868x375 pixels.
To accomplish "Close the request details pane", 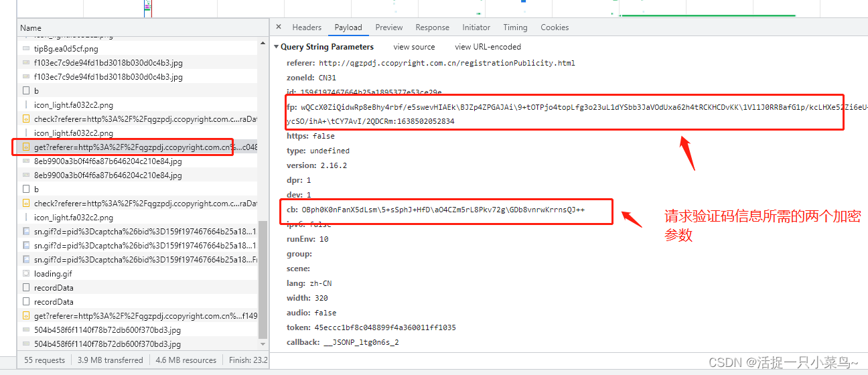I will tap(279, 27).
